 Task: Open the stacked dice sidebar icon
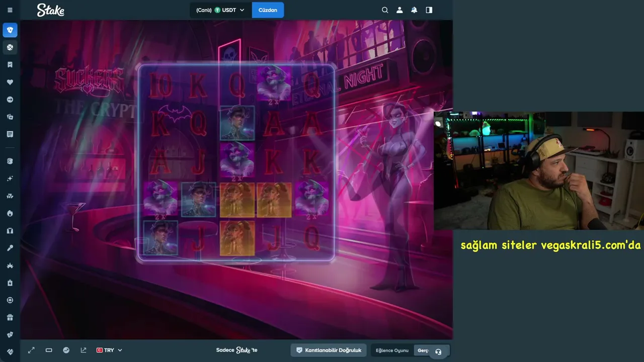coord(10,117)
